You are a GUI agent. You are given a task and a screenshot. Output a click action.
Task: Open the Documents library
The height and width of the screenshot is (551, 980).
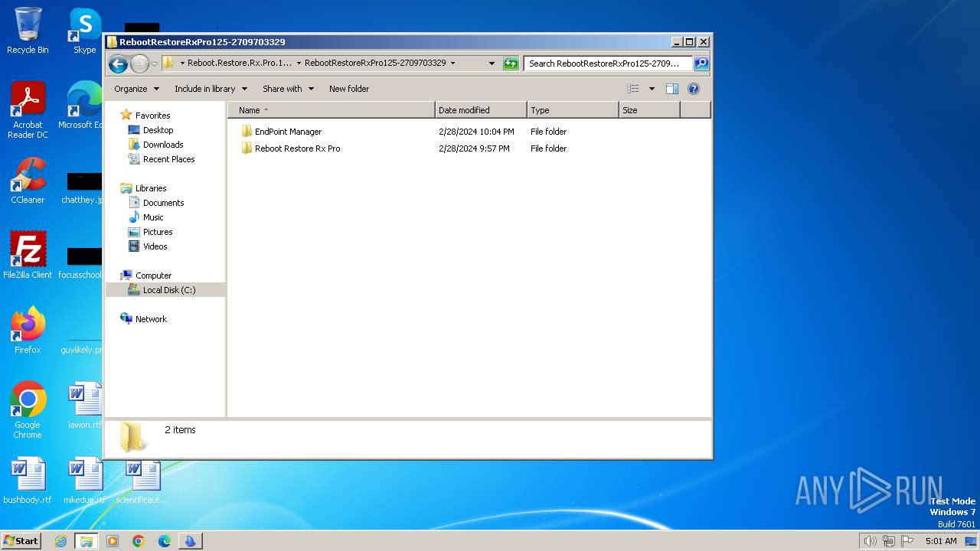163,203
